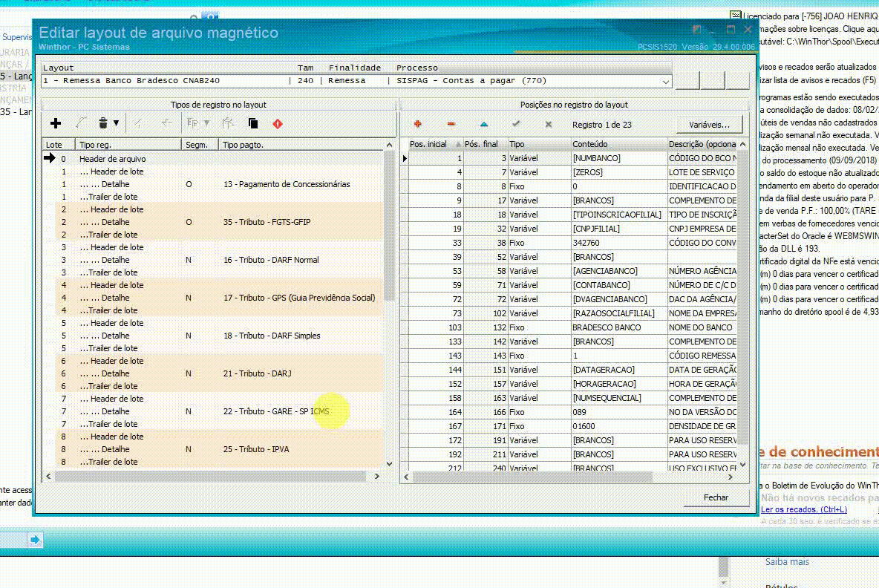The image size is (879, 588).
Task: Click the red diamond warning icon
Action: 278,123
